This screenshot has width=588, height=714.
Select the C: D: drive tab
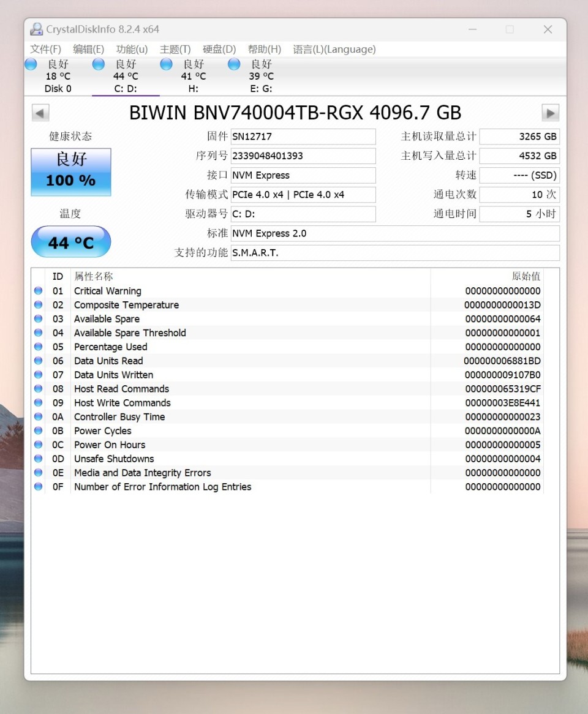[x=125, y=77]
